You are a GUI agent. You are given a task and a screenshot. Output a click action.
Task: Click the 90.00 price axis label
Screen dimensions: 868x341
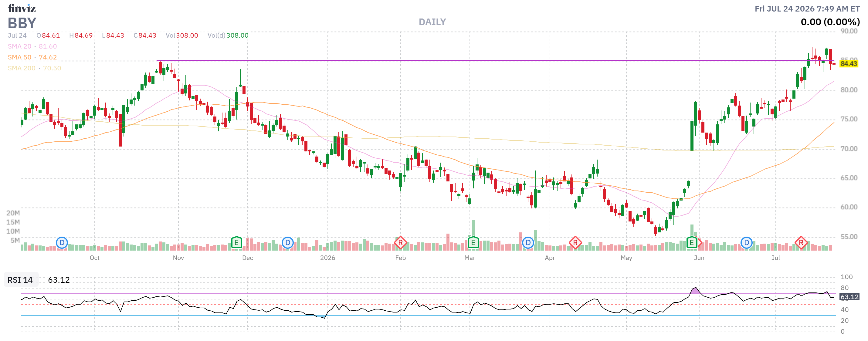[x=849, y=31]
